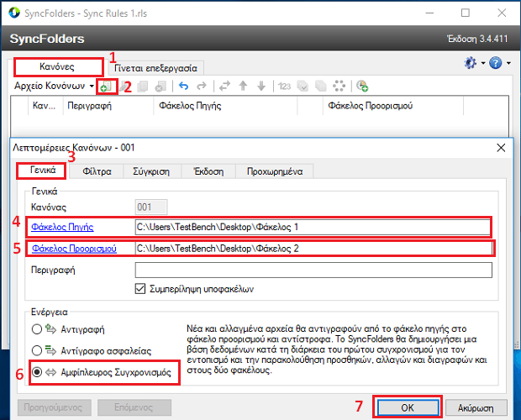Click the schedule clock plus icon
The image size is (521, 420).
[x=362, y=86]
